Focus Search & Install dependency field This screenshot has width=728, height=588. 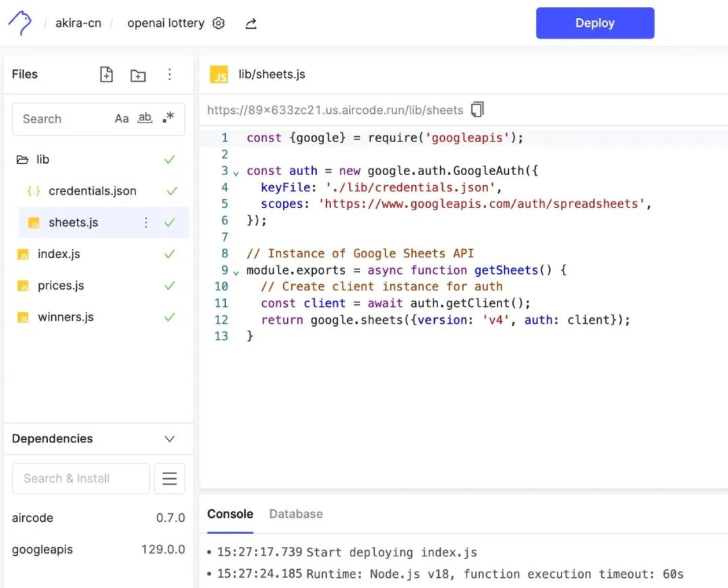[x=81, y=478]
